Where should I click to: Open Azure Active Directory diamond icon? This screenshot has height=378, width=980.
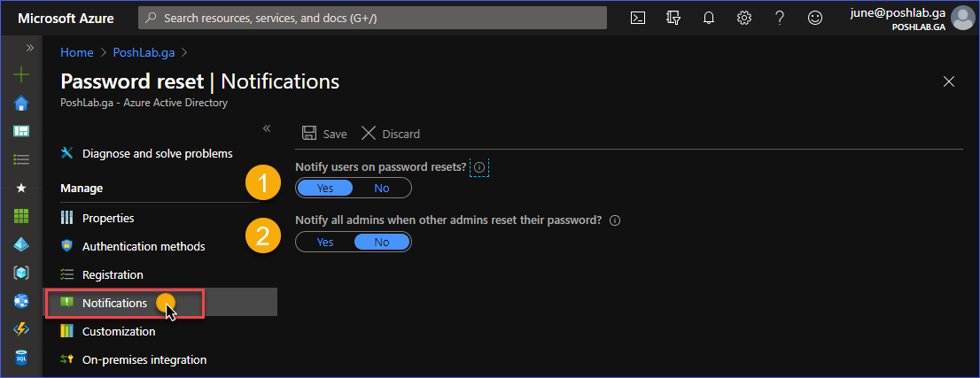click(x=21, y=245)
